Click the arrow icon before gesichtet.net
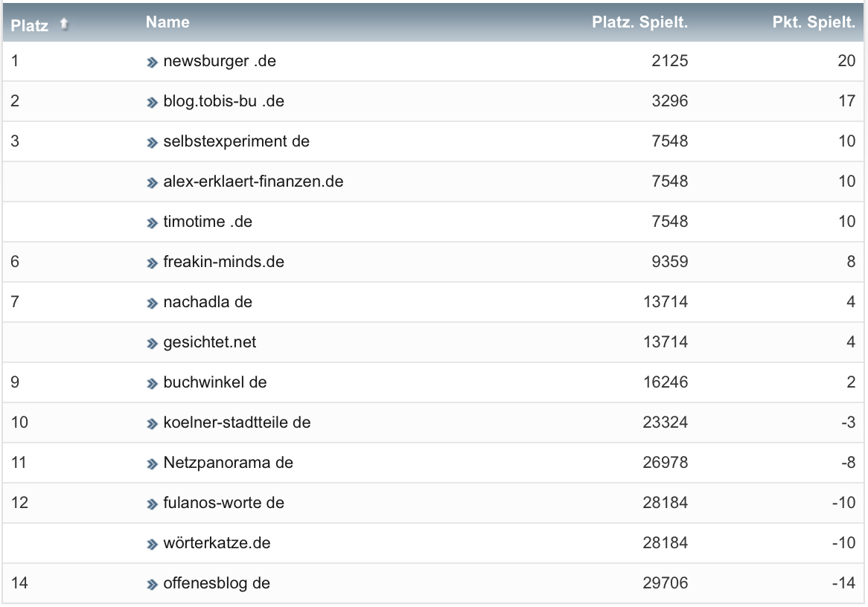Image resolution: width=868 pixels, height=607 pixels. [152, 344]
